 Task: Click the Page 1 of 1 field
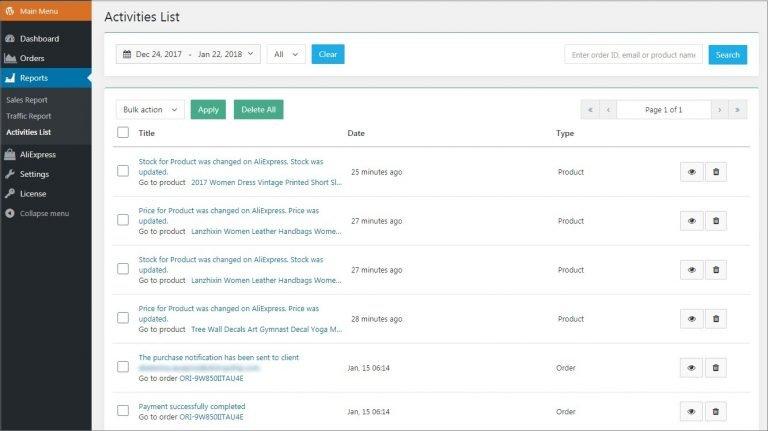664,110
